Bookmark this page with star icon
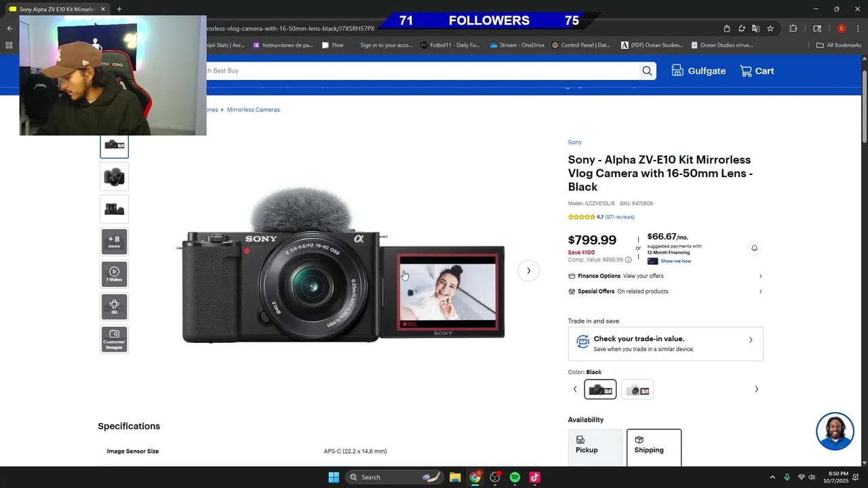This screenshot has width=868, height=488. coord(770,28)
